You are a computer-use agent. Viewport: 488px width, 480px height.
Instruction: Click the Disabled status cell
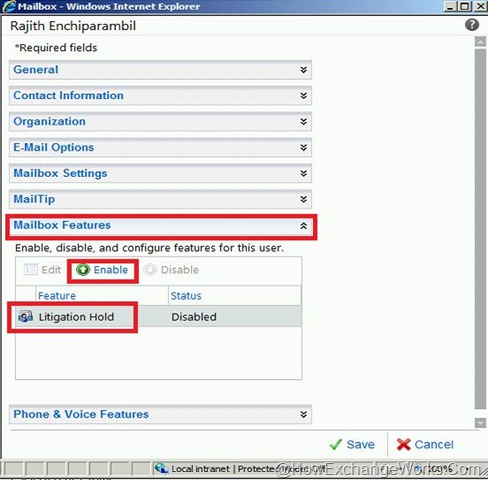click(194, 317)
